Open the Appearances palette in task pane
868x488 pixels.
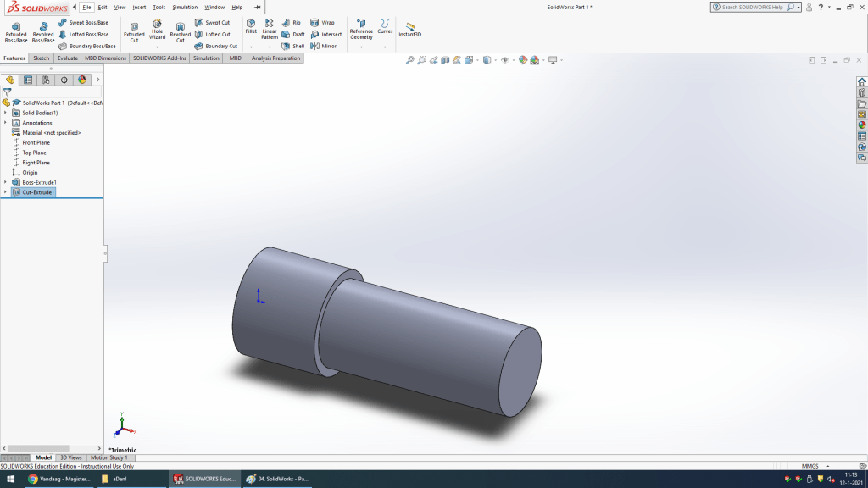(862, 125)
